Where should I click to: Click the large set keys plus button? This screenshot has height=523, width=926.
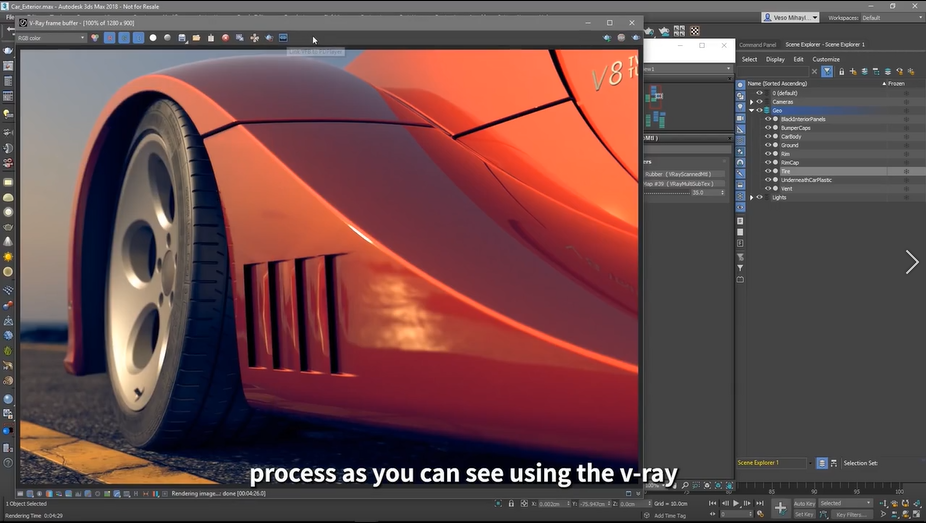point(780,508)
